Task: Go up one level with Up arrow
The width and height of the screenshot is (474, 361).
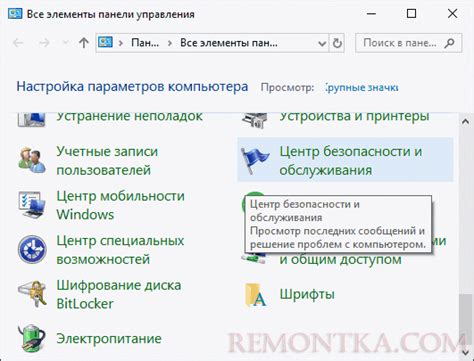Action: tap(84, 43)
